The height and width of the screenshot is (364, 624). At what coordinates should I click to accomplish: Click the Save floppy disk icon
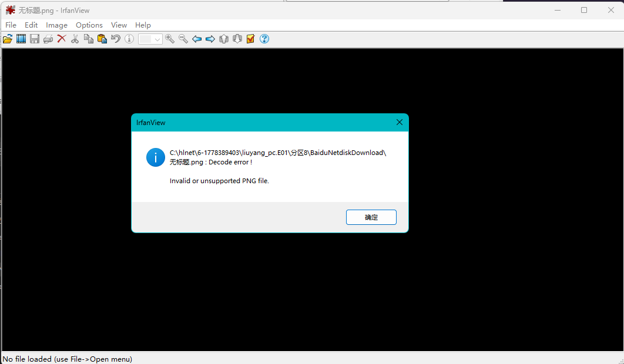(x=35, y=39)
